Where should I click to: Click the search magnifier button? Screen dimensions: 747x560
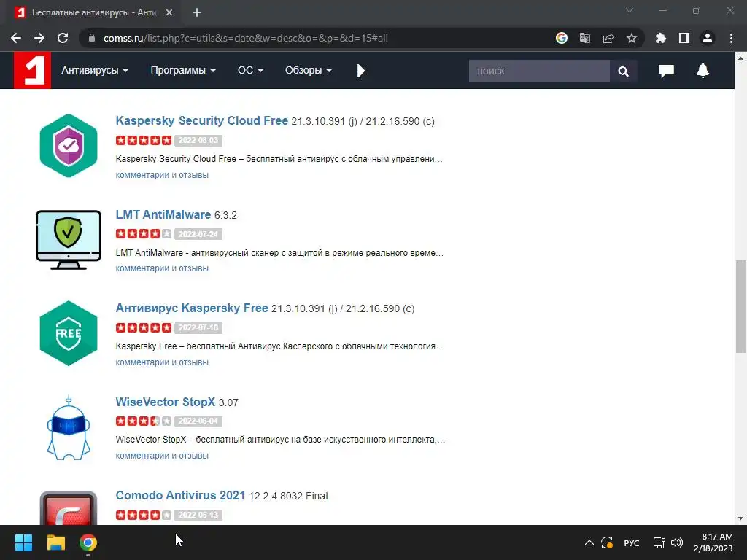623,71
